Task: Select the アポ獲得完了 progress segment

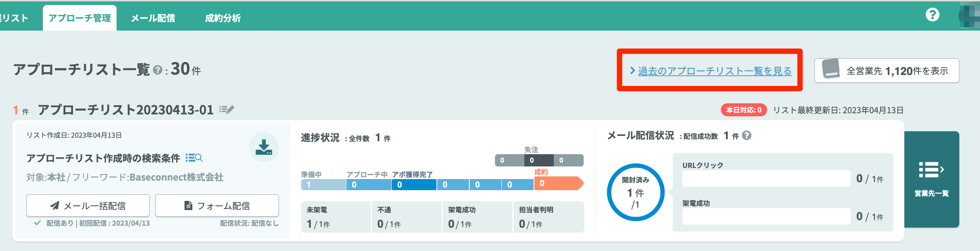Action: click(x=414, y=184)
